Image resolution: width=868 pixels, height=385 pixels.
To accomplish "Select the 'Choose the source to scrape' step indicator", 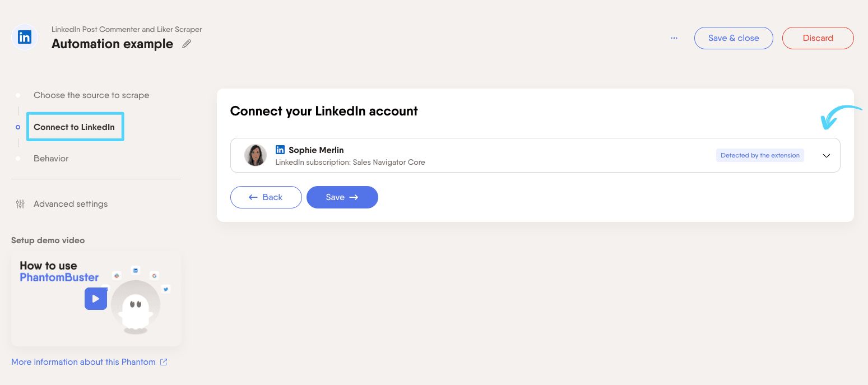I will 18,95.
